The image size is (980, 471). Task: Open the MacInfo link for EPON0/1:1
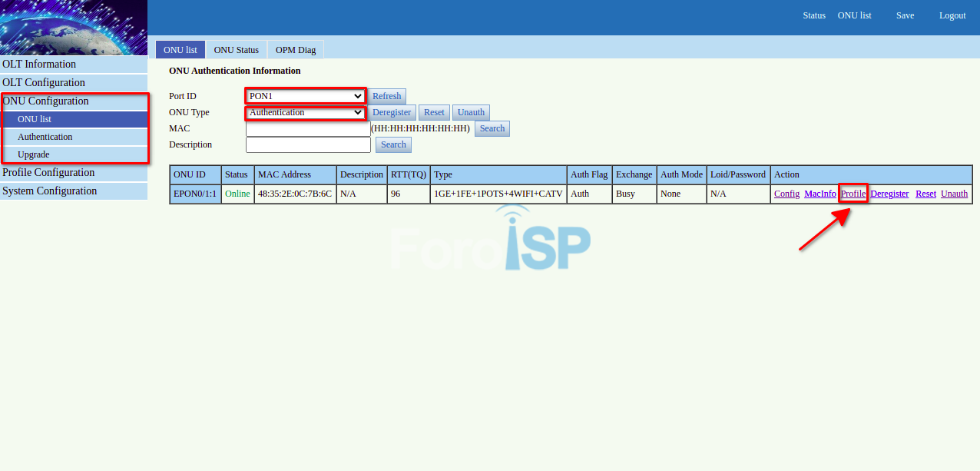pos(819,194)
